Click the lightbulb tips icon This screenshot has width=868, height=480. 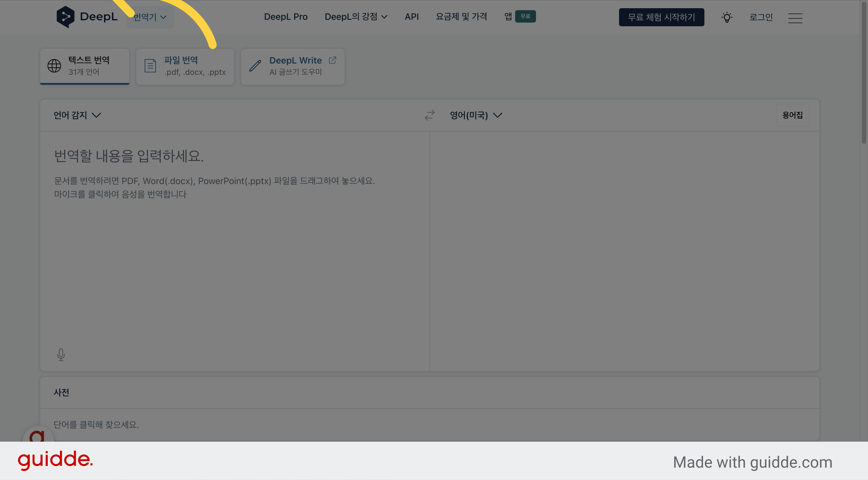726,17
